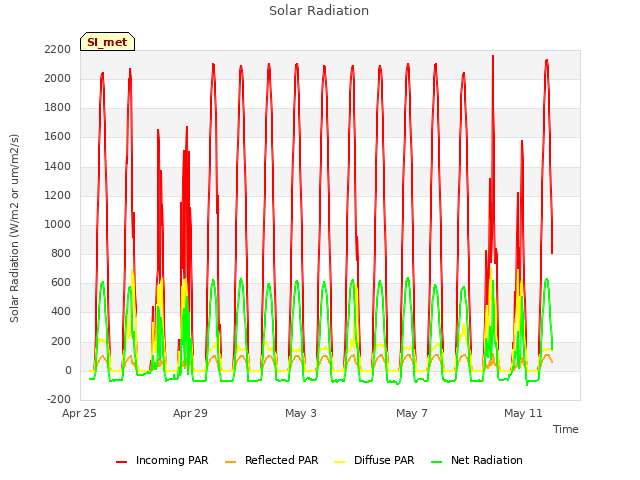Toggle the Incoming PAR legend entry
Image resolution: width=640 pixels, height=480 pixels.
coord(162,460)
